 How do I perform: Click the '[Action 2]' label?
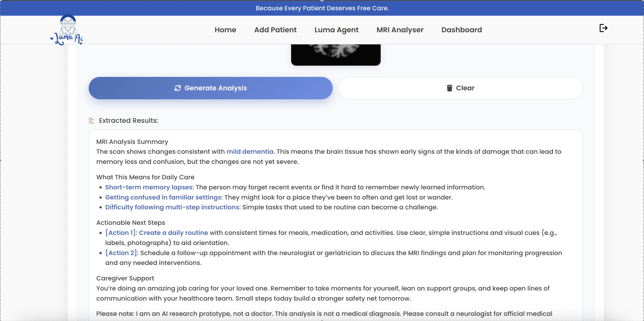(121, 253)
